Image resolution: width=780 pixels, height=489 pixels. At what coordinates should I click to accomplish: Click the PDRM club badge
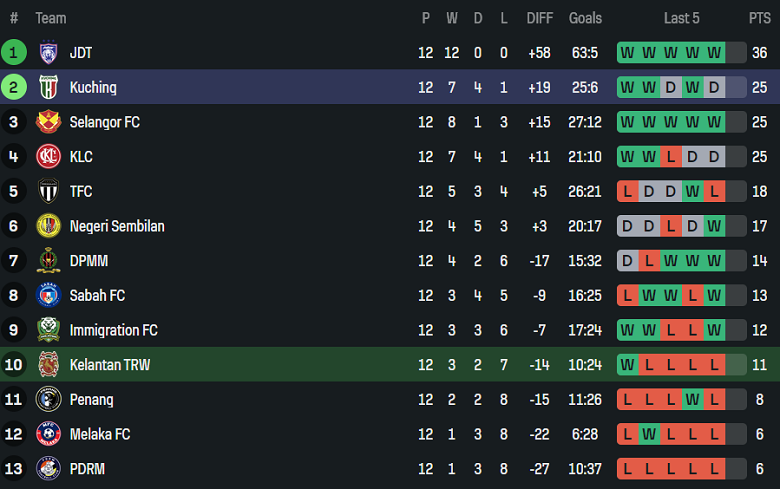point(48,469)
